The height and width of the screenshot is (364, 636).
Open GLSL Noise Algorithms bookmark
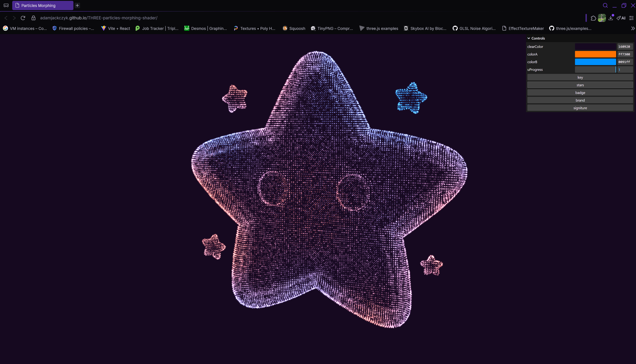[474, 29]
